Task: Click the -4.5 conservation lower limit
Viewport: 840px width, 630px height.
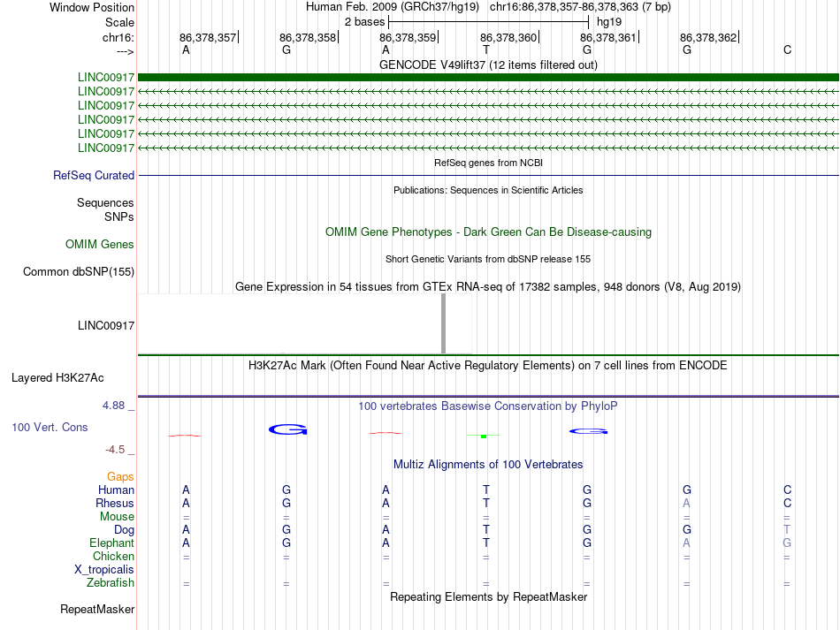Action: tap(115, 450)
